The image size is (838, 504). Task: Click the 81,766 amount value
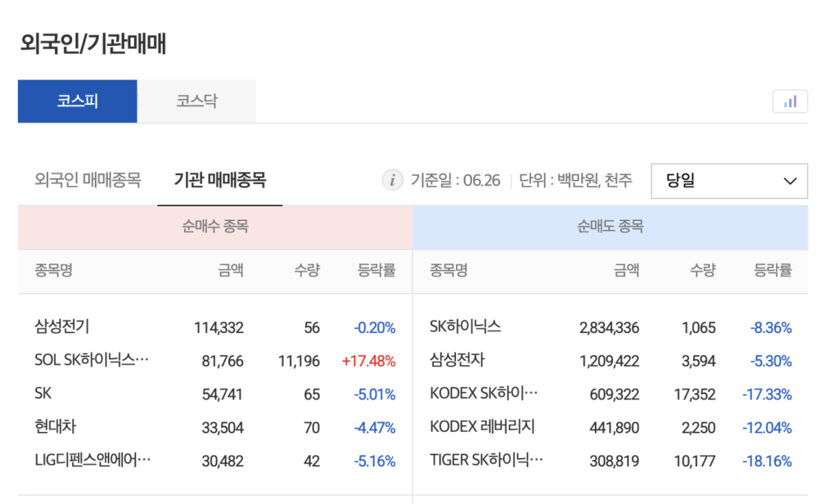(x=223, y=362)
